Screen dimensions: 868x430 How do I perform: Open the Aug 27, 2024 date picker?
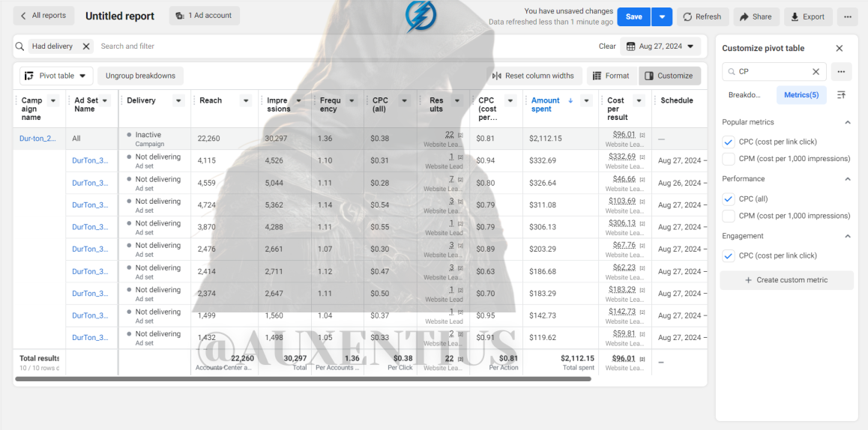tap(660, 46)
